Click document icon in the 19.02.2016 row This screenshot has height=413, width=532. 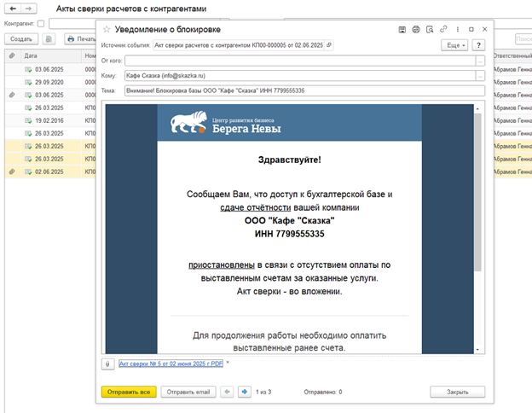tap(28, 120)
